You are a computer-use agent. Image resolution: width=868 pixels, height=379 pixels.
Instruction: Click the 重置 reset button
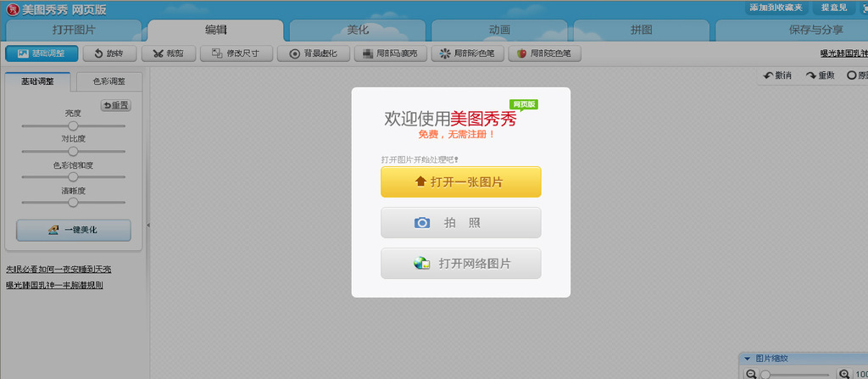pos(115,105)
